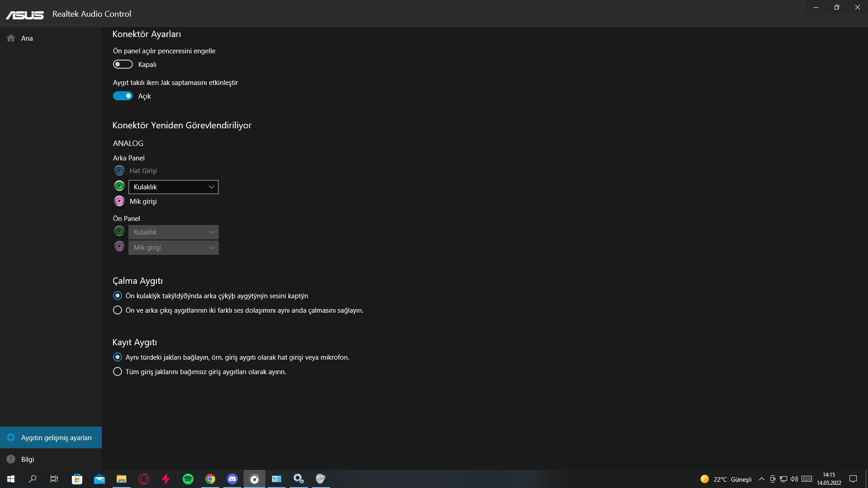Viewport: 868px width, 488px height.
Task: Select separate all input jacks radio option
Action: point(118,372)
